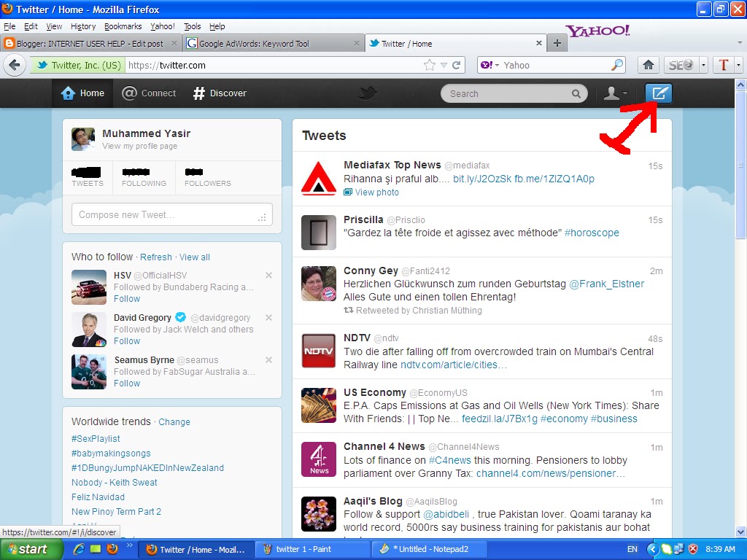
Task: Change Worldwide trends location
Action: pos(174,422)
